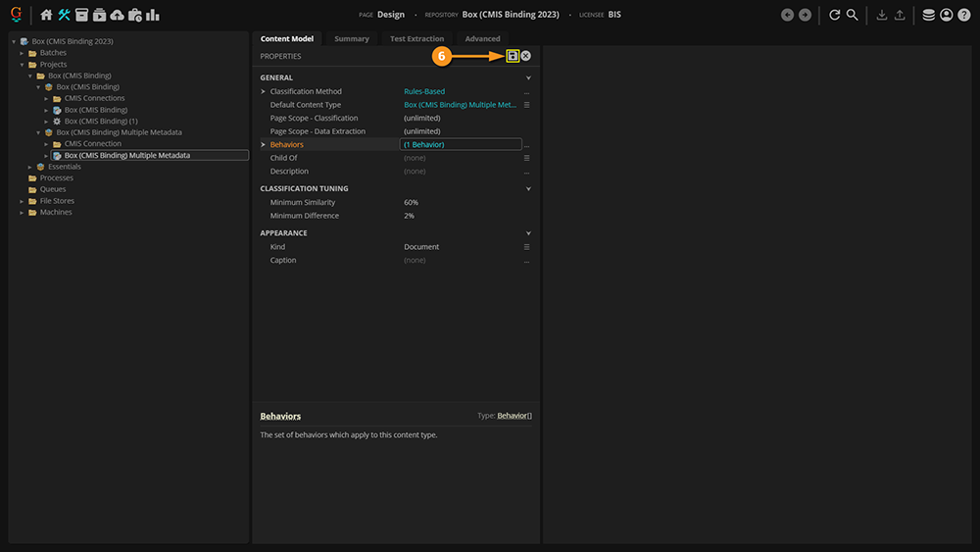Screen dimensions: 980x552
Task: Expand the Machines folder
Action: (x=22, y=213)
